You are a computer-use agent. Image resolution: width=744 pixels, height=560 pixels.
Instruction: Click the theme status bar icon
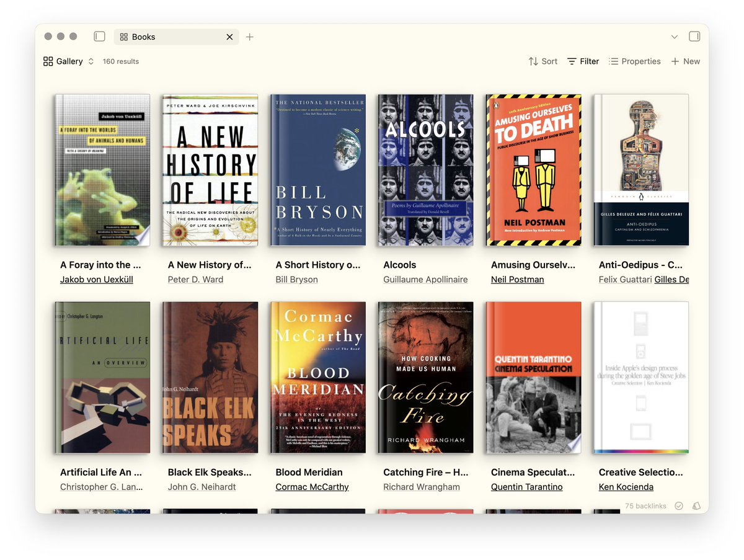696,506
